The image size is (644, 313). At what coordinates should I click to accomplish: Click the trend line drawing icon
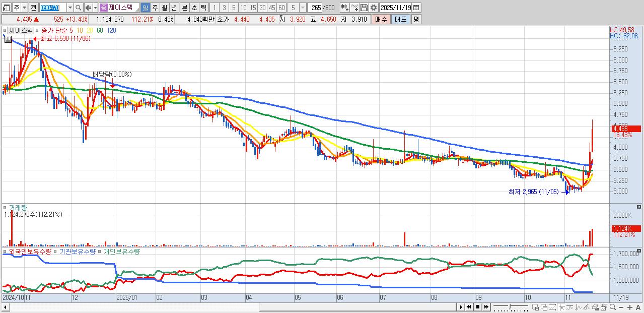[588, 307]
